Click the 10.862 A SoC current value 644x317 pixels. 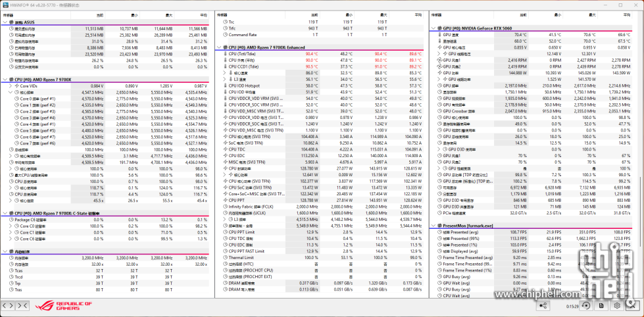(310, 143)
